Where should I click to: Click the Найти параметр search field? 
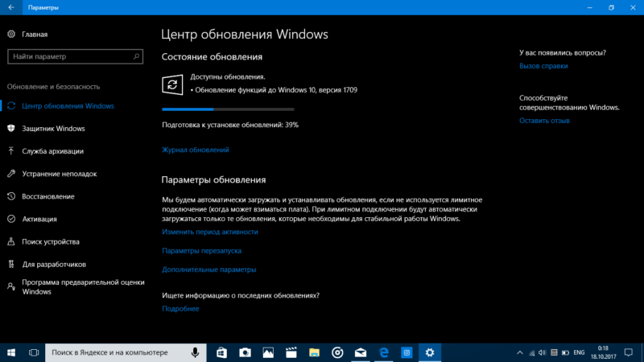(75, 56)
